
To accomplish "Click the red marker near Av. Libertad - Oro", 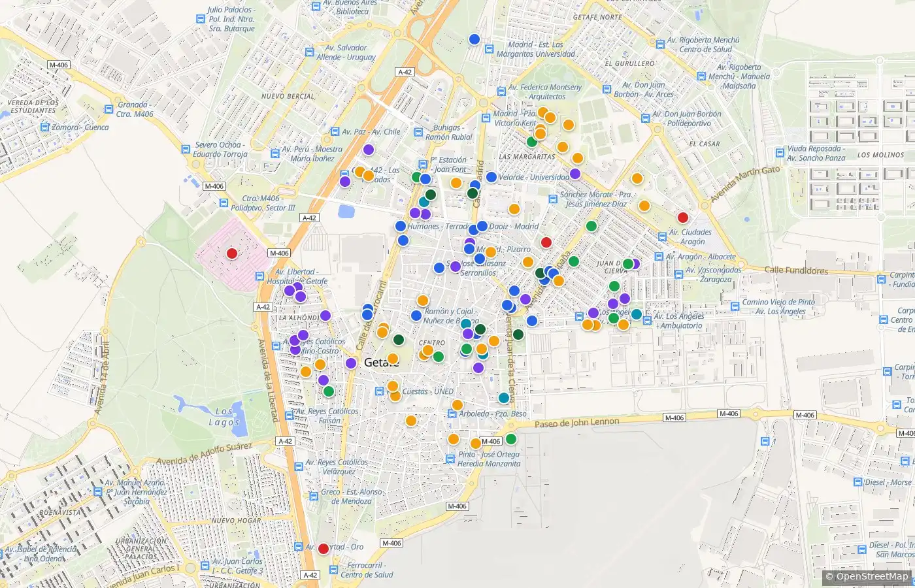I will tap(323, 549).
